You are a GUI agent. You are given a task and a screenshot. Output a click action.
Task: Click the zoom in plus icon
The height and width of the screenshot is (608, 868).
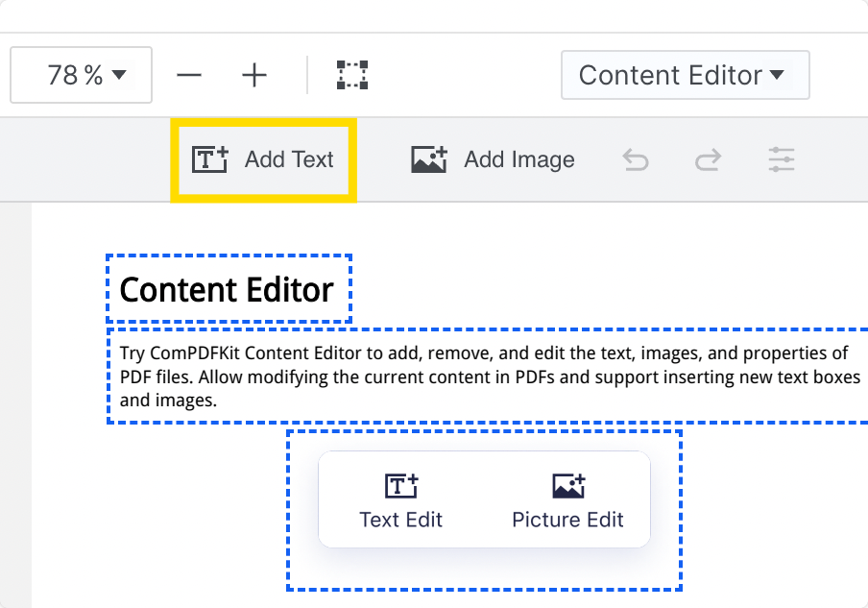(254, 75)
